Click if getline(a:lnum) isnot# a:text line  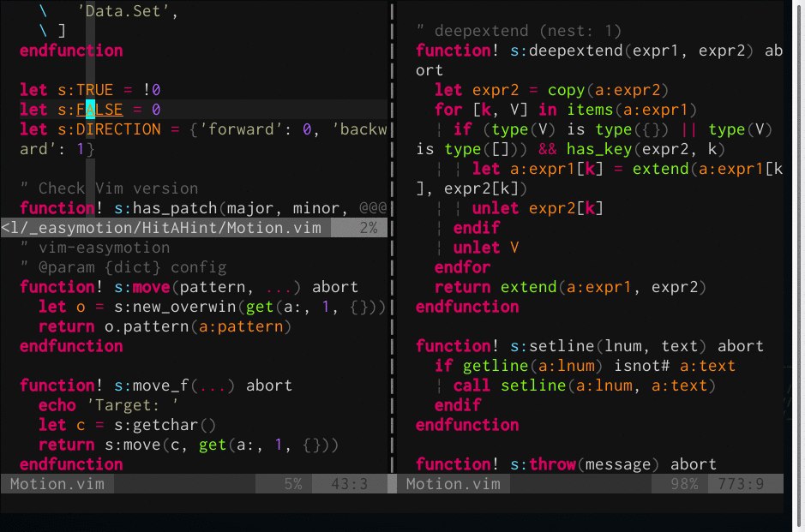[586, 366]
